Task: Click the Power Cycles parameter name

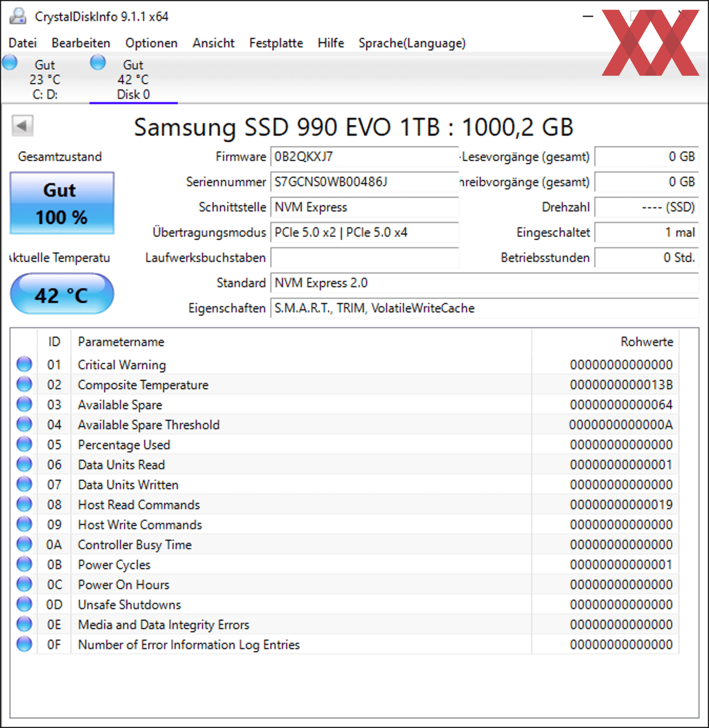Action: click(x=114, y=565)
